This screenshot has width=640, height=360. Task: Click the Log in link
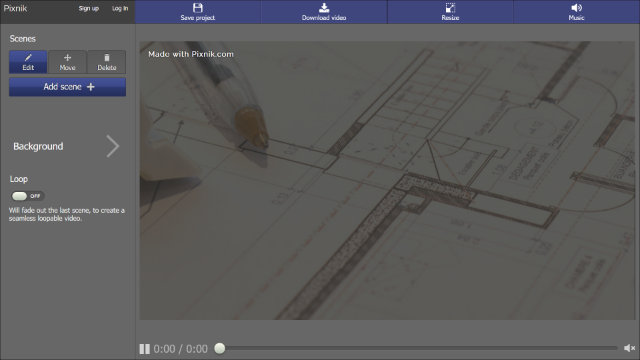(120, 8)
